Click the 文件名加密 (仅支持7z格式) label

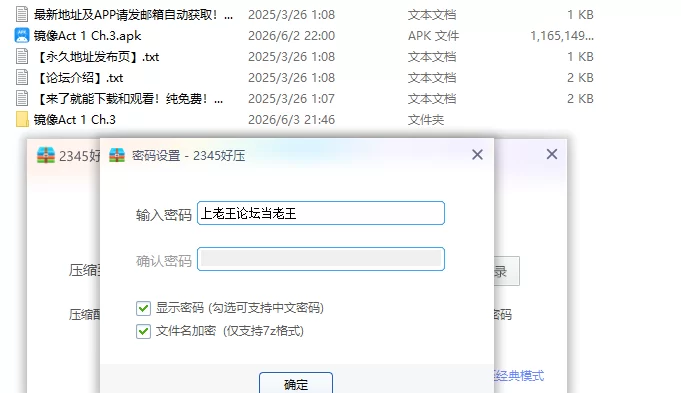pyautogui.click(x=230, y=331)
